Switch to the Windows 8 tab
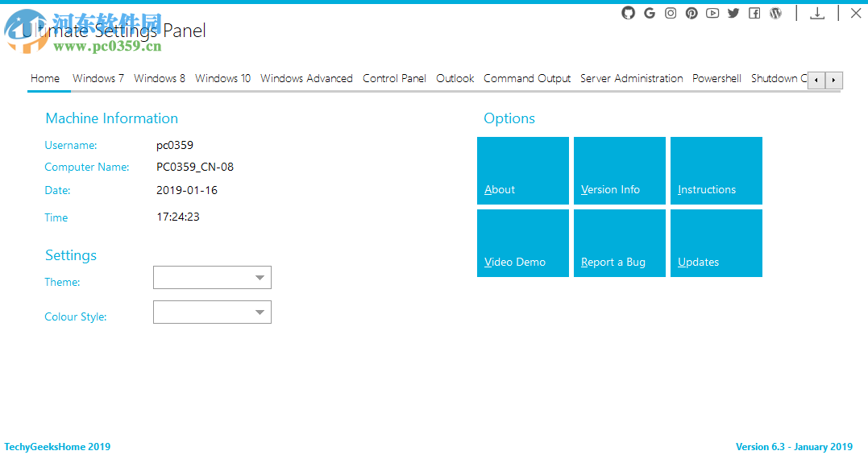The height and width of the screenshot is (455, 868). (160, 78)
